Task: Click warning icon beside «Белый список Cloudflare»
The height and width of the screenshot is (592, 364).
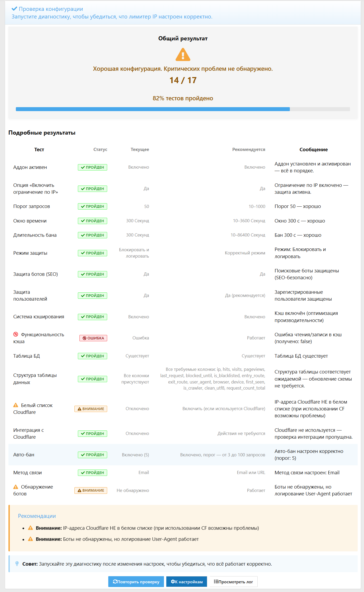Action: [x=16, y=405]
